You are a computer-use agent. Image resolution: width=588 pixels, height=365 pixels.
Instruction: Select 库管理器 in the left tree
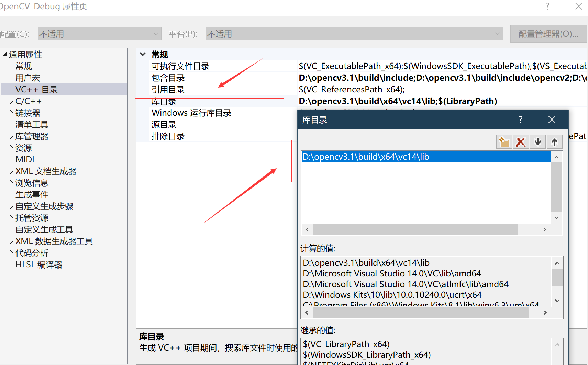(x=32, y=136)
